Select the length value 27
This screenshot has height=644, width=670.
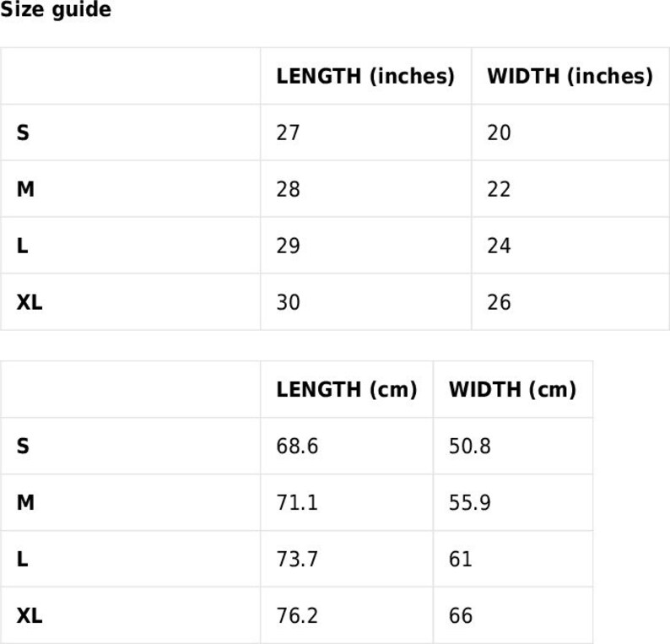click(288, 133)
